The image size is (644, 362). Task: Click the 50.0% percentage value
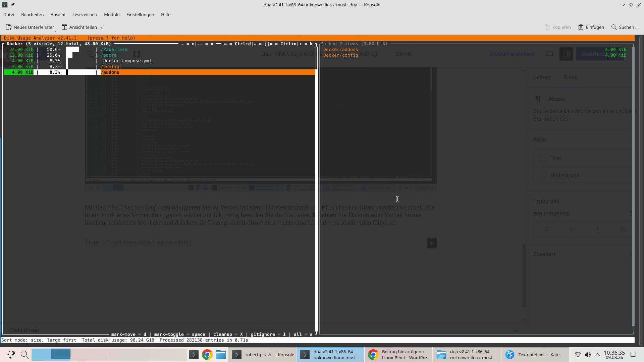[x=54, y=50]
